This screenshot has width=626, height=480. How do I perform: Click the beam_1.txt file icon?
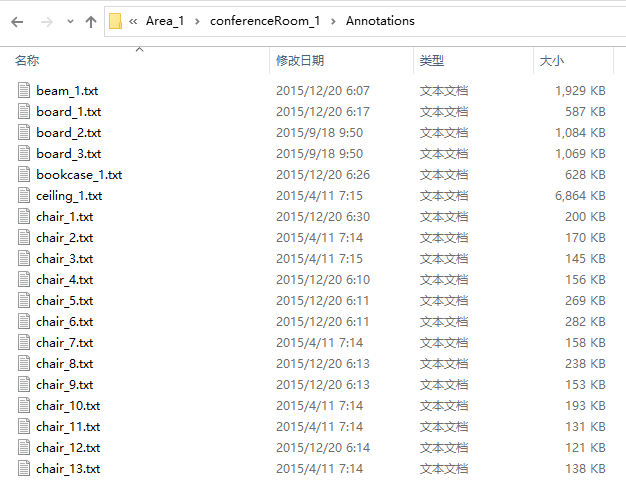tap(24, 90)
